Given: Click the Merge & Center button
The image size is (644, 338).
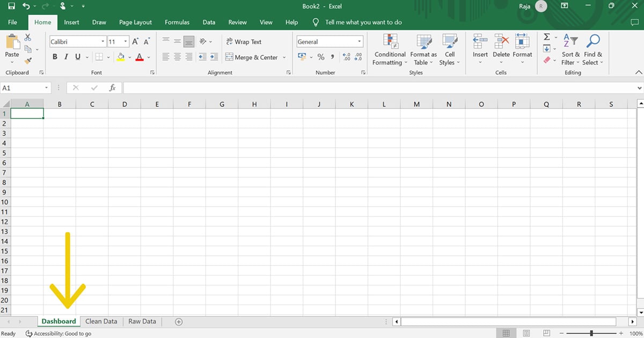Looking at the screenshot, I should pyautogui.click(x=252, y=57).
